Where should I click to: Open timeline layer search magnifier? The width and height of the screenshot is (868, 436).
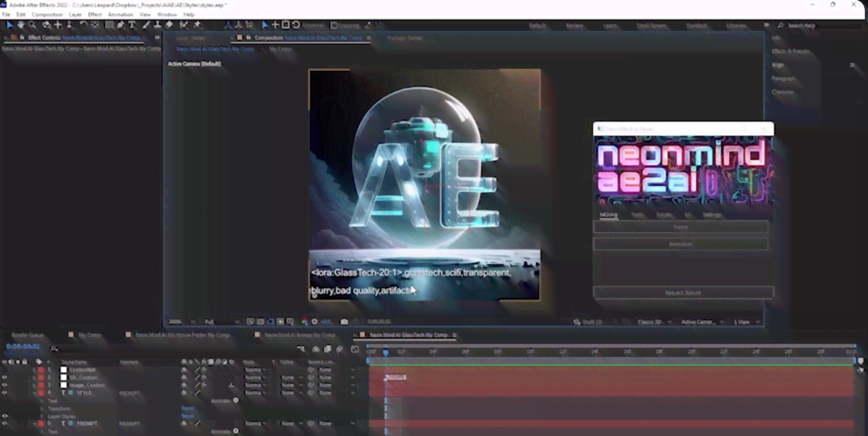coord(54,349)
